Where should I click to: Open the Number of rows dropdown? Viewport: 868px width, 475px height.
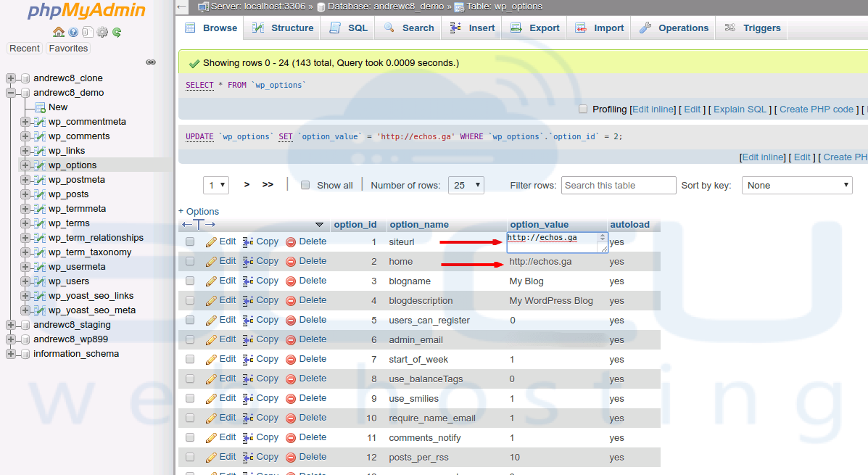(466, 185)
